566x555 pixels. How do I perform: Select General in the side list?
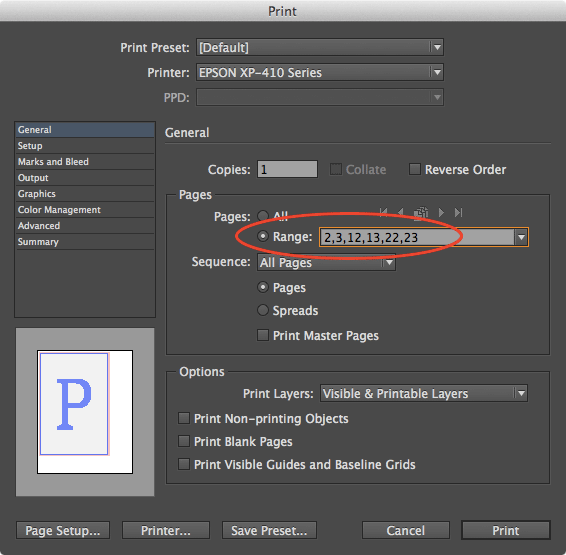coord(85,130)
